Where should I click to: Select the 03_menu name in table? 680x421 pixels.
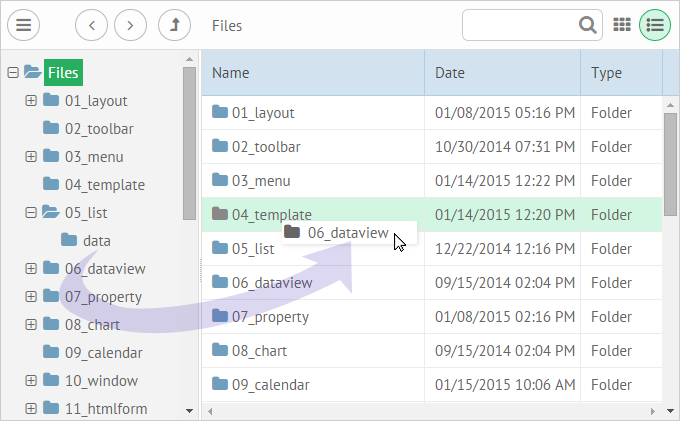(261, 181)
